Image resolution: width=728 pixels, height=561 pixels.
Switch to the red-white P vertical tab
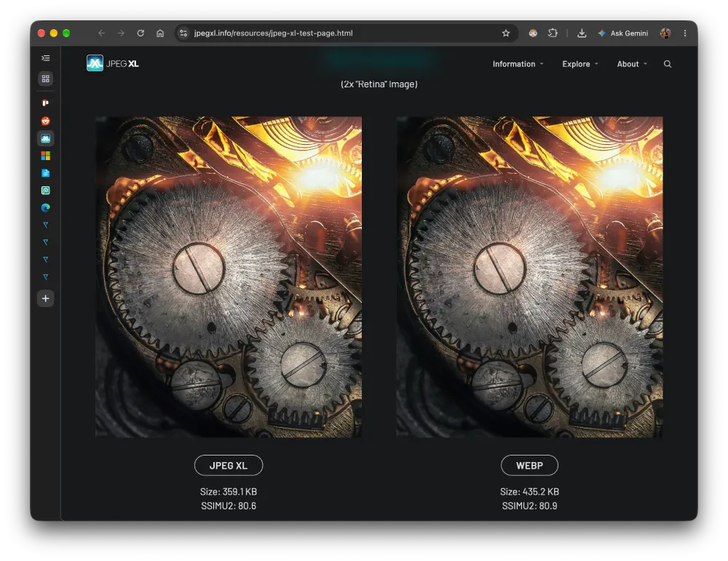tap(45, 103)
